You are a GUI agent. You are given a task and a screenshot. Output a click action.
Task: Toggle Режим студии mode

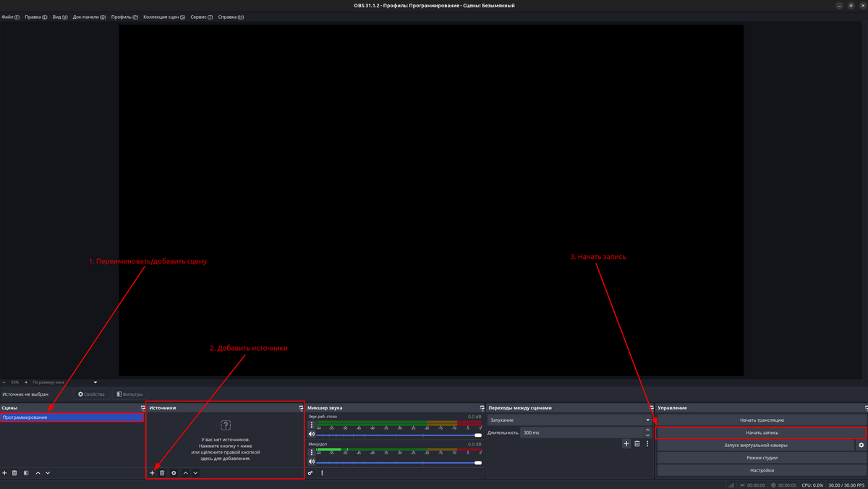pyautogui.click(x=762, y=458)
